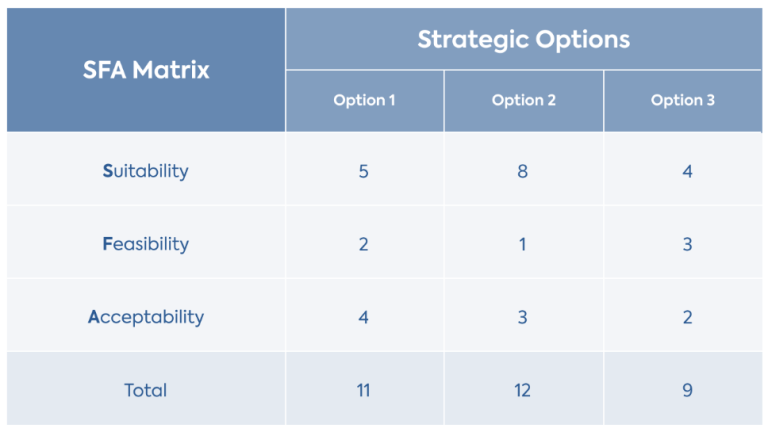Viewport: 768px width, 432px height.
Task: Click Option 2's Total value of 12
Action: [x=523, y=390]
